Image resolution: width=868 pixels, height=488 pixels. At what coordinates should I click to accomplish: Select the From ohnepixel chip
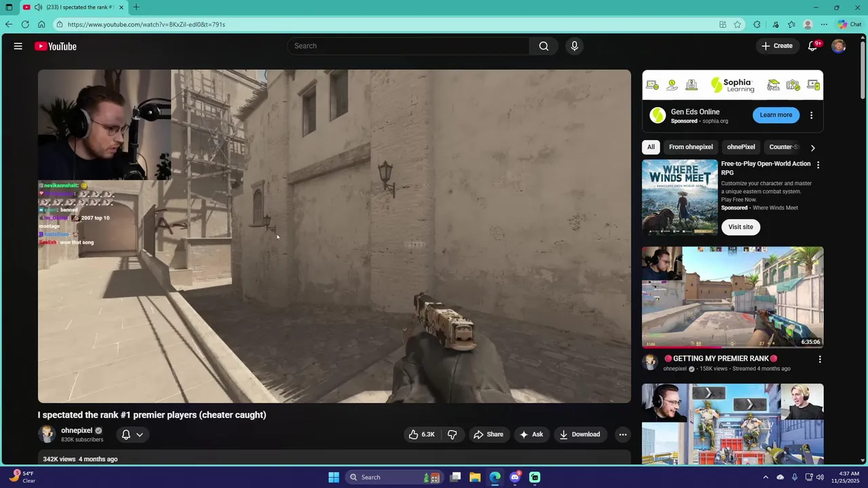click(690, 147)
